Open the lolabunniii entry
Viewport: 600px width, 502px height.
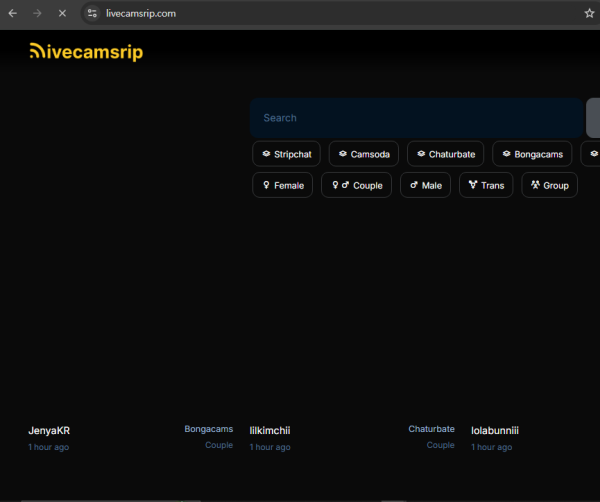coord(495,430)
